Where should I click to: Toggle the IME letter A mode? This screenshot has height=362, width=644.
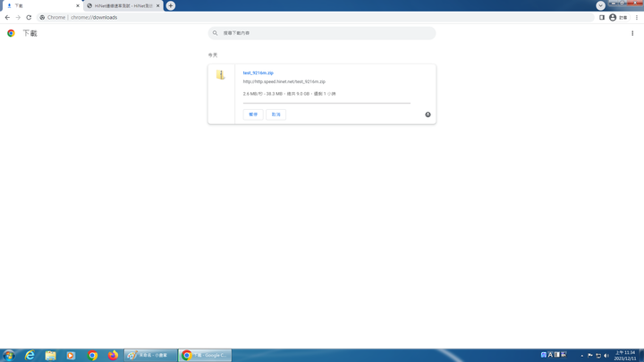[x=550, y=355]
